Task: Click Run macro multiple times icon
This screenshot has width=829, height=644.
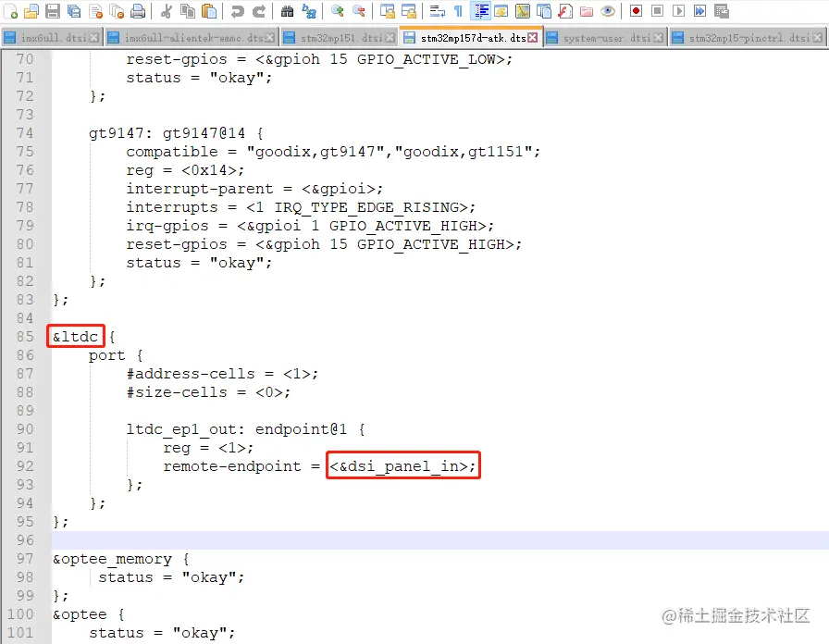Action: (x=700, y=10)
